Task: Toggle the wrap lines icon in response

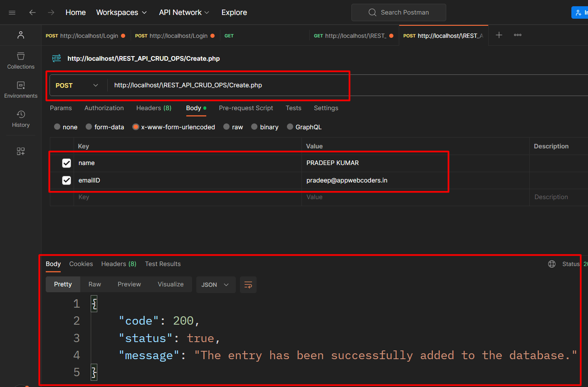Action: (x=248, y=285)
